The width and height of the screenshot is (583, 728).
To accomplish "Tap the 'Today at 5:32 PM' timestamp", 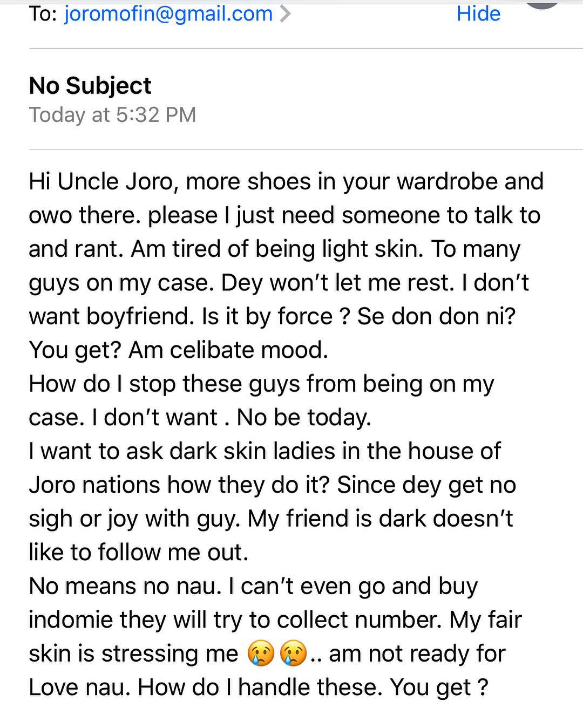I will pos(112,115).
